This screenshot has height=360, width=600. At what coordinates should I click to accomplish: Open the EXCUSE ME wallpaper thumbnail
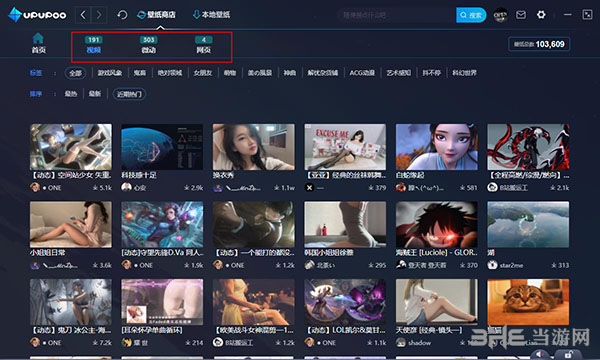(x=345, y=147)
